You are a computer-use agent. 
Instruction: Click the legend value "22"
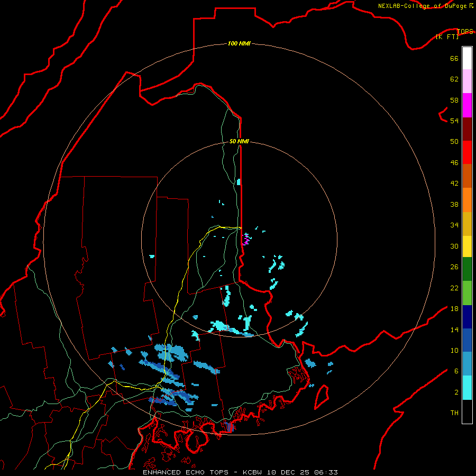click(x=454, y=288)
